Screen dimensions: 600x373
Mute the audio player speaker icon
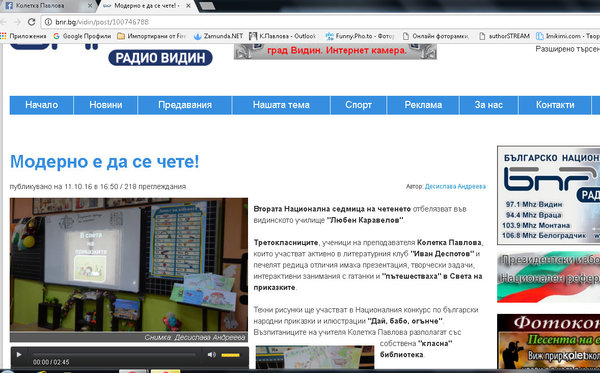click(x=212, y=355)
